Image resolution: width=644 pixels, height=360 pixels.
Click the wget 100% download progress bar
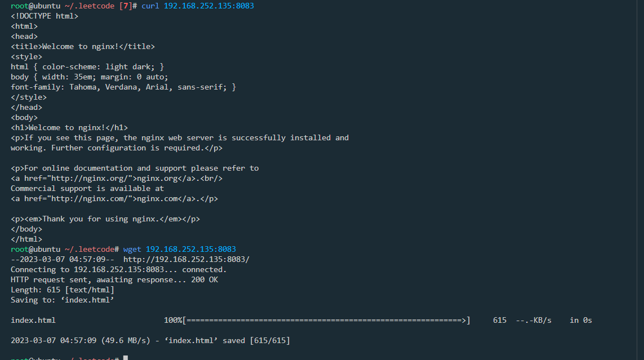pyautogui.click(x=317, y=320)
